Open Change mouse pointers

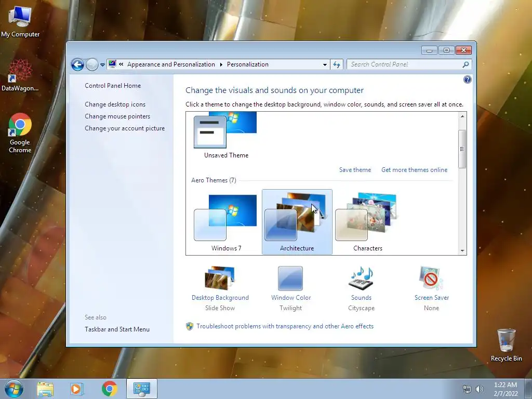(x=117, y=116)
